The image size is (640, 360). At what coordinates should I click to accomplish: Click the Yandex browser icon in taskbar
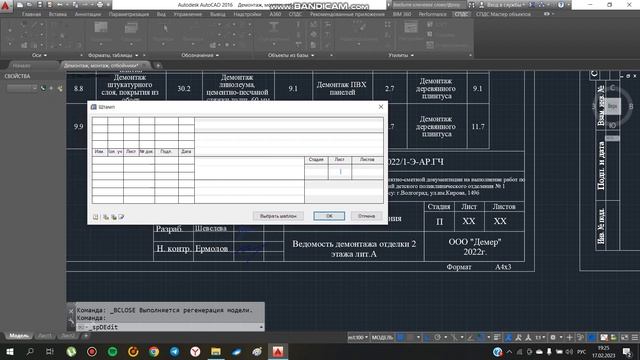196,351
